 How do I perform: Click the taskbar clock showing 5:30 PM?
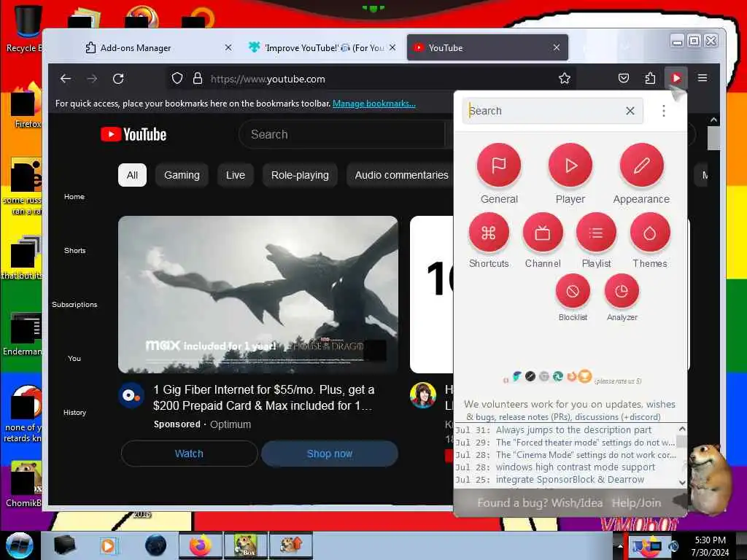click(710, 546)
